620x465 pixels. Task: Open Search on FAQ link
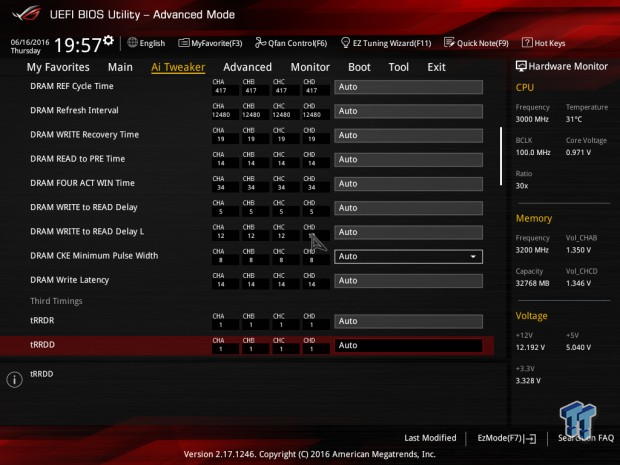click(586, 438)
